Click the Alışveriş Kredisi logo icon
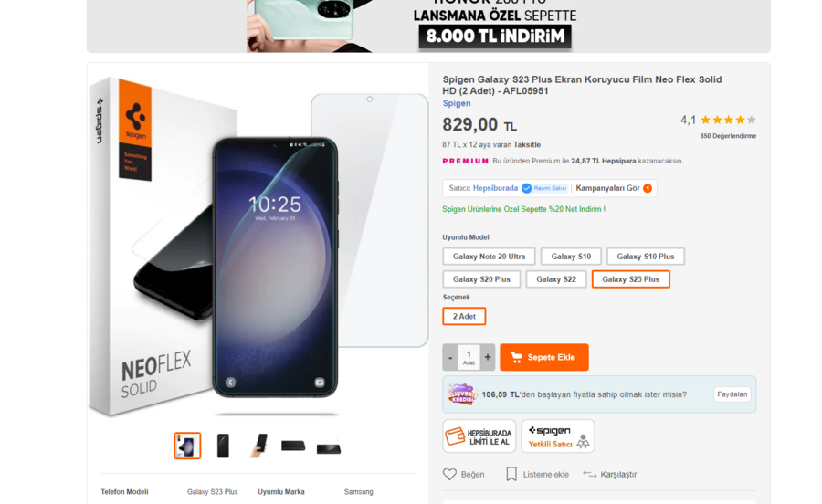Screen dimensions: 822x504 pyautogui.click(x=461, y=394)
